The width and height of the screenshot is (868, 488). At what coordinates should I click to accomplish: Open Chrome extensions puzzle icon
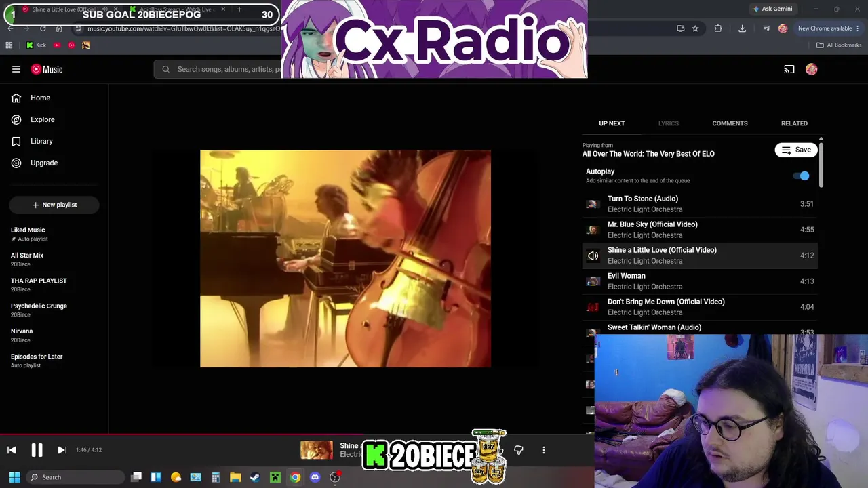[718, 28]
